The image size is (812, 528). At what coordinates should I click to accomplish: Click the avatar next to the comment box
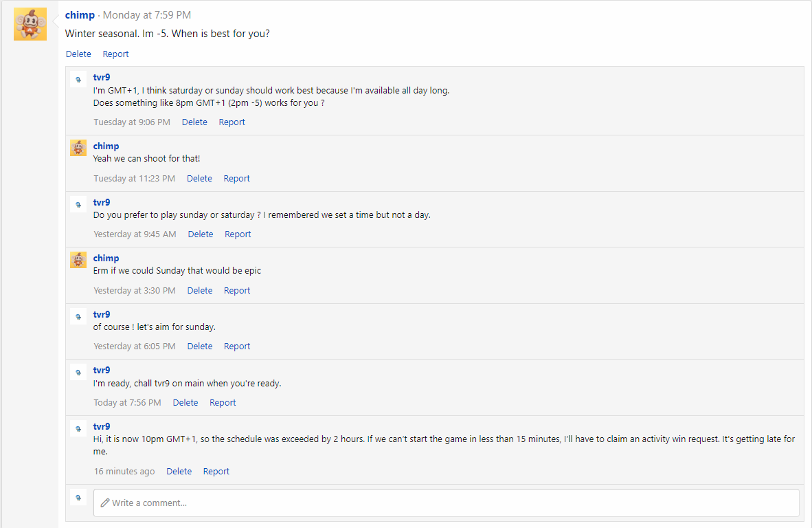click(78, 498)
